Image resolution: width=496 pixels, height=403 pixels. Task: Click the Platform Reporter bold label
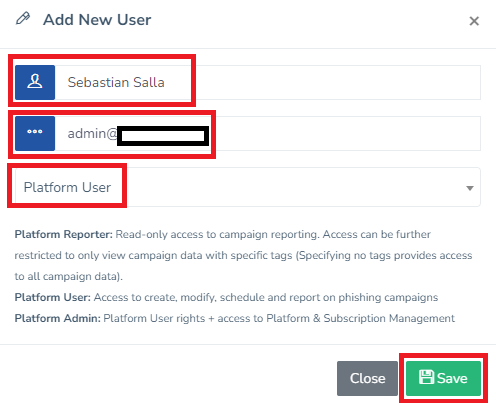pos(64,234)
